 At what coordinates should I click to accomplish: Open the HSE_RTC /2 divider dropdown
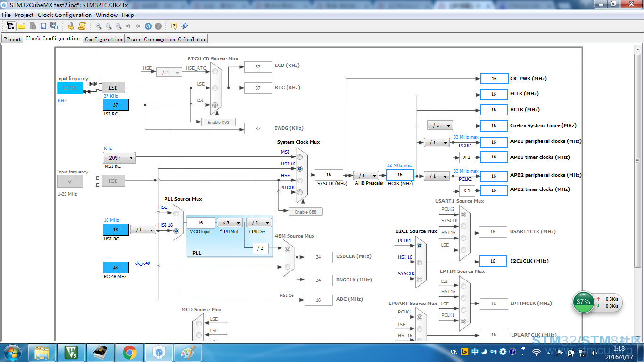[x=169, y=72]
